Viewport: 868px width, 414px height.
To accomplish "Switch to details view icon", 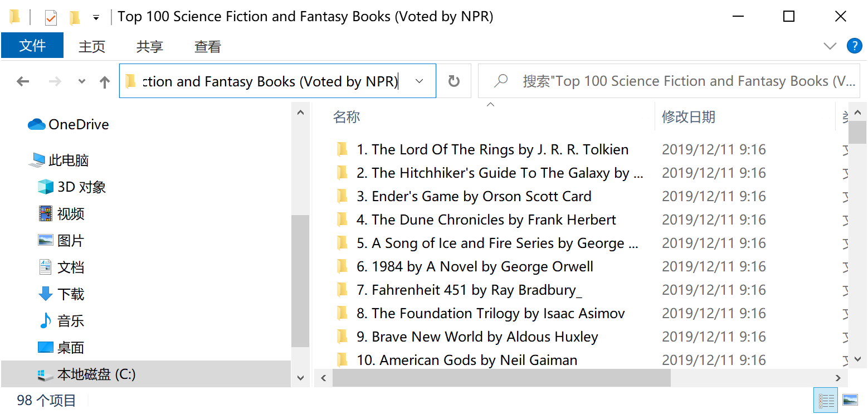I will [826, 400].
